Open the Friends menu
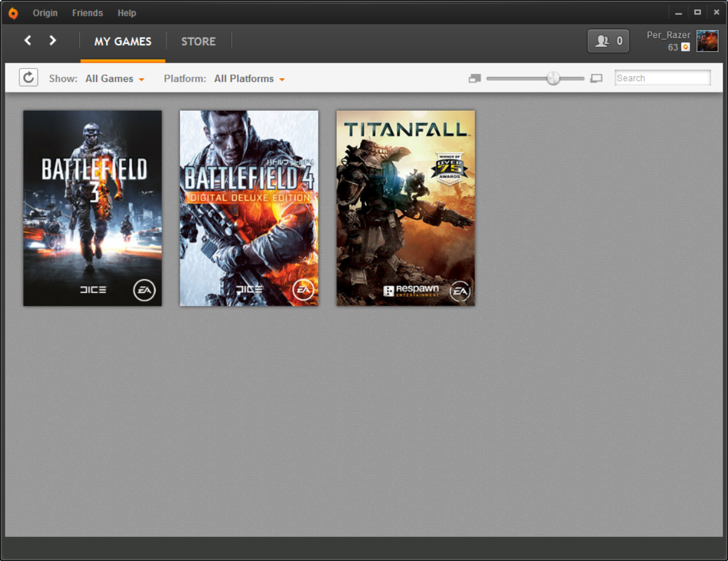The image size is (728, 561). pyautogui.click(x=87, y=13)
